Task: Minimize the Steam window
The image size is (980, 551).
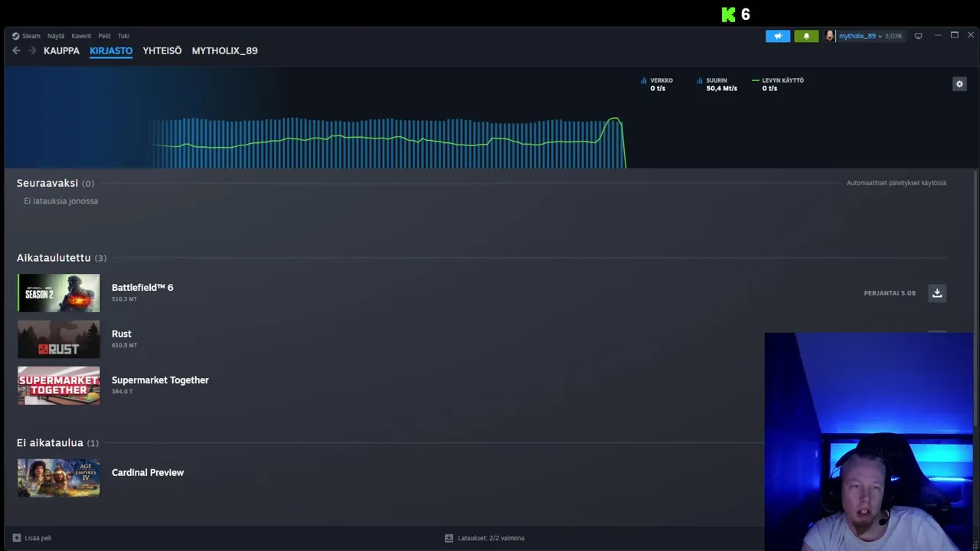Action: pyautogui.click(x=938, y=35)
